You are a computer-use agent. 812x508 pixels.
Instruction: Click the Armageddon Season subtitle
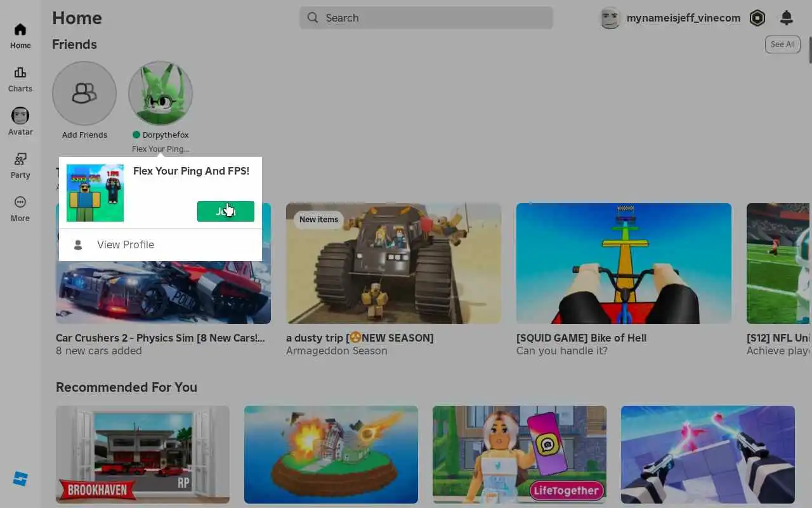point(337,351)
